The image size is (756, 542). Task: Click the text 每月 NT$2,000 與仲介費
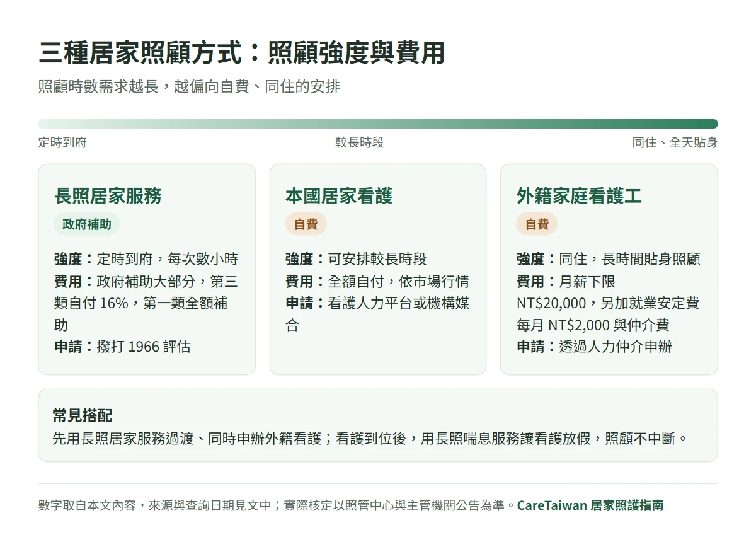(593, 325)
